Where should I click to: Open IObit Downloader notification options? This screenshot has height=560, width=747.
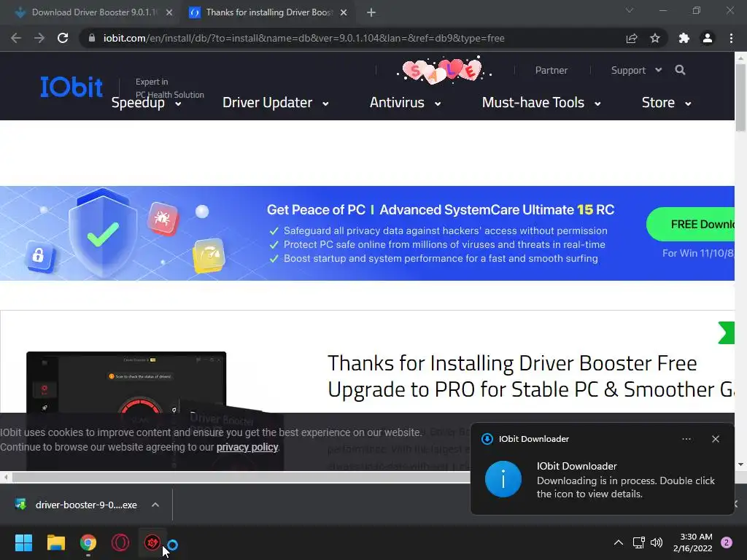pos(686,439)
